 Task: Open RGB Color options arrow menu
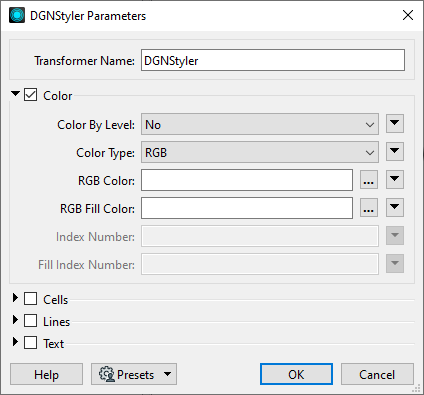click(x=395, y=180)
